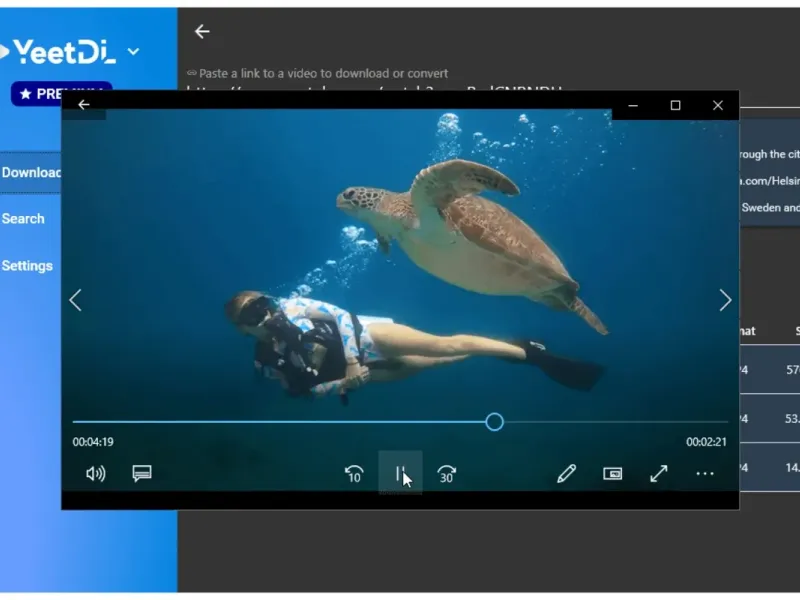This screenshot has width=800, height=600.
Task: Open Settings in the YeetDL sidebar
Action: click(27, 266)
